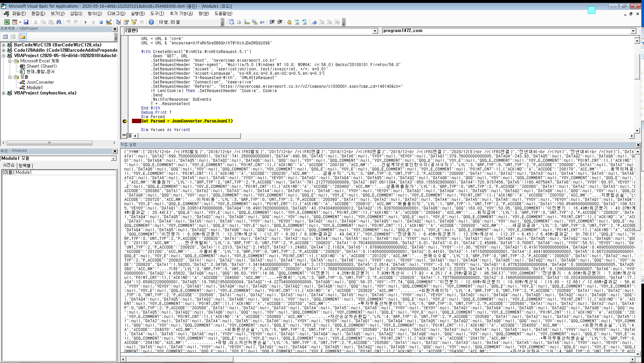
Task: Click the Save file icon
Action: point(26,22)
